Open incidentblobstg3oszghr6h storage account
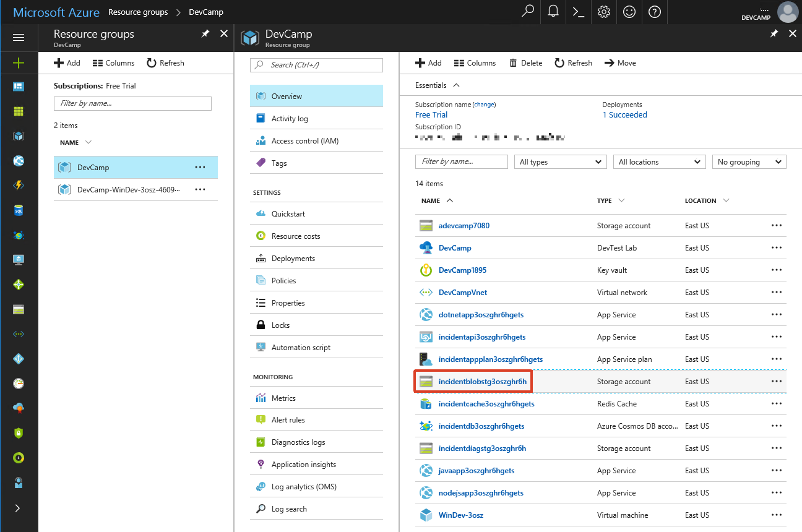The height and width of the screenshot is (532, 802). [483, 382]
